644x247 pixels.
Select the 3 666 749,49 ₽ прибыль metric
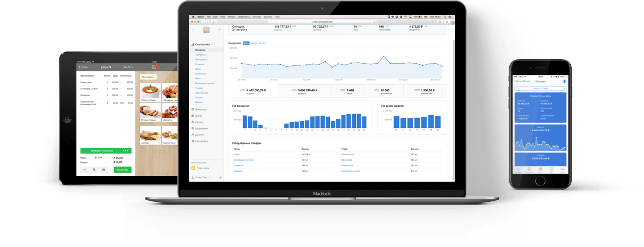(x=304, y=91)
